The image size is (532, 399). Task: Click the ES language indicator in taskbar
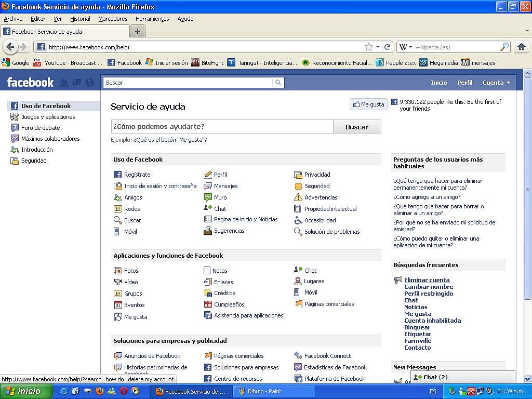point(433,391)
